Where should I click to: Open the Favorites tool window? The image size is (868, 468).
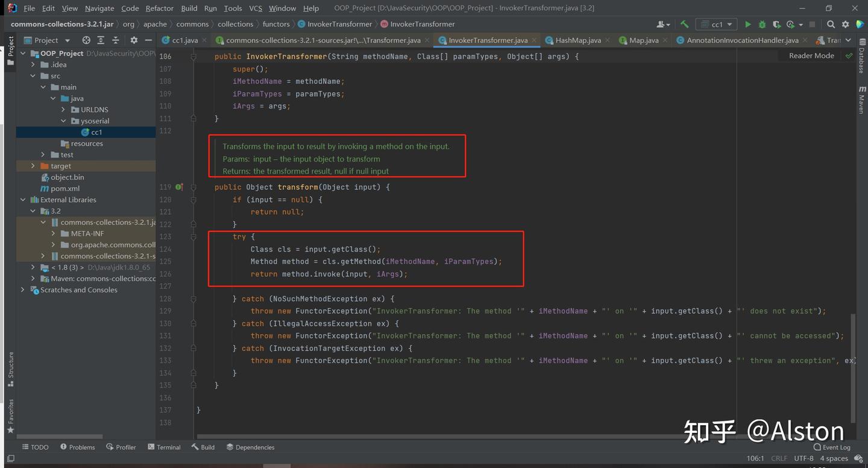(10, 416)
